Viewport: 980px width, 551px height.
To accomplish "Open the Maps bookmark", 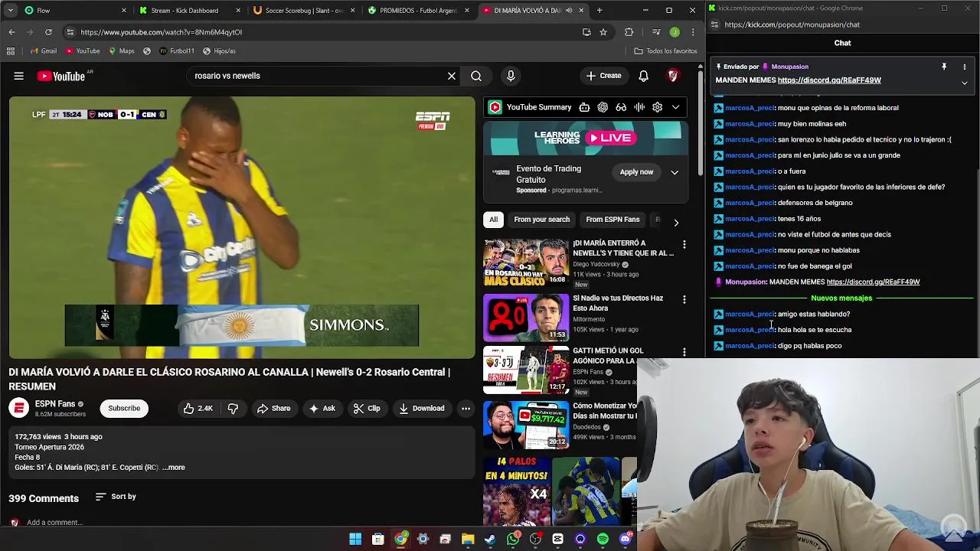I will pyautogui.click(x=122, y=51).
